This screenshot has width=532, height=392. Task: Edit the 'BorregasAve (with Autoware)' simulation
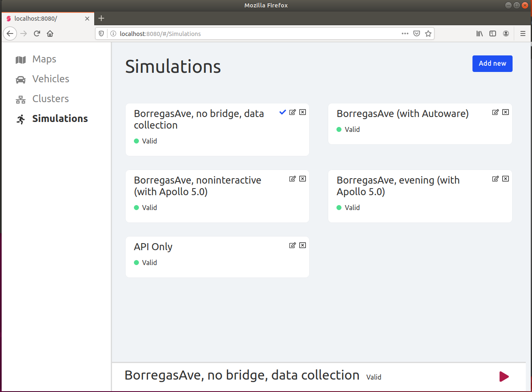[495, 112]
